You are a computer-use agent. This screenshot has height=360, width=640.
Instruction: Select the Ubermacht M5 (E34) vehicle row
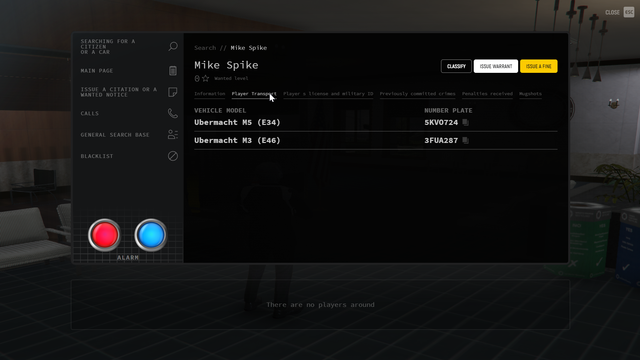coord(376,122)
